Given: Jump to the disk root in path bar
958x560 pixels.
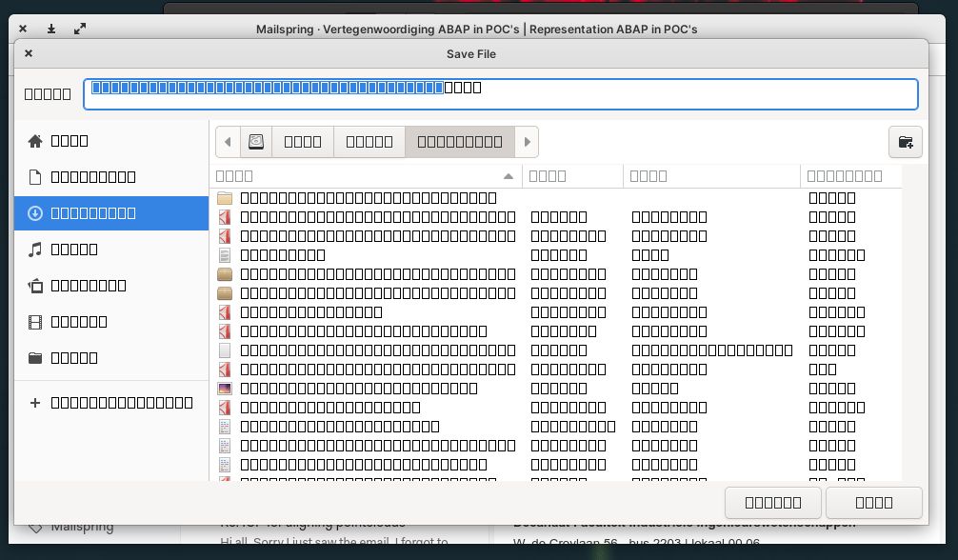Looking at the screenshot, I should 256,142.
